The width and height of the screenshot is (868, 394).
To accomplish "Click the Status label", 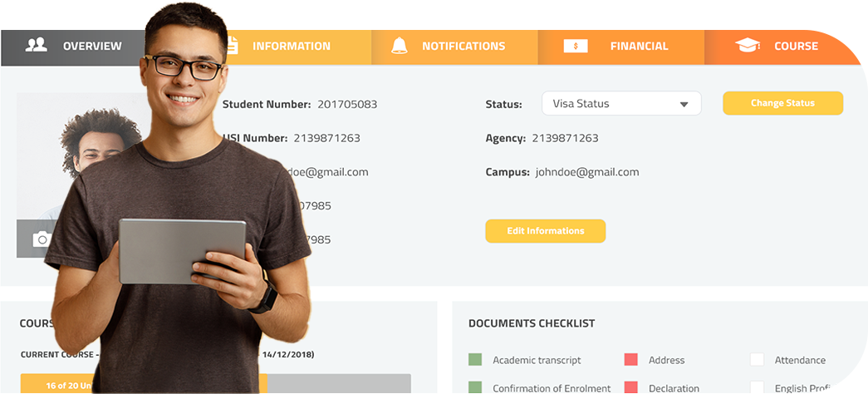I will [503, 104].
